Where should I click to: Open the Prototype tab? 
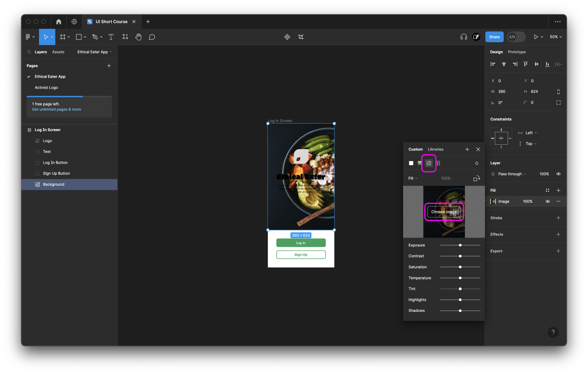(517, 52)
